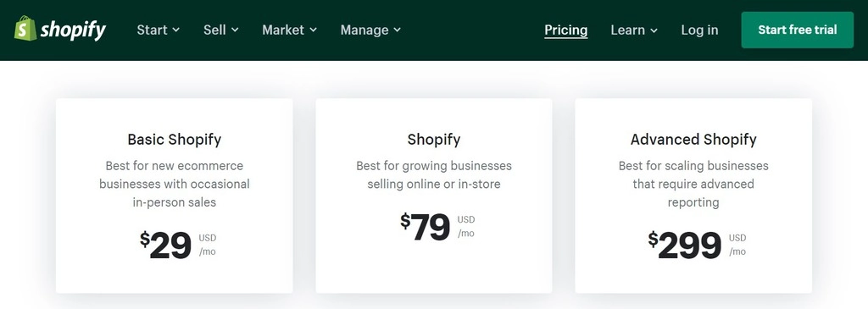The width and height of the screenshot is (868, 309).
Task: Select the Advanced Shopify plan heading
Action: pos(693,140)
